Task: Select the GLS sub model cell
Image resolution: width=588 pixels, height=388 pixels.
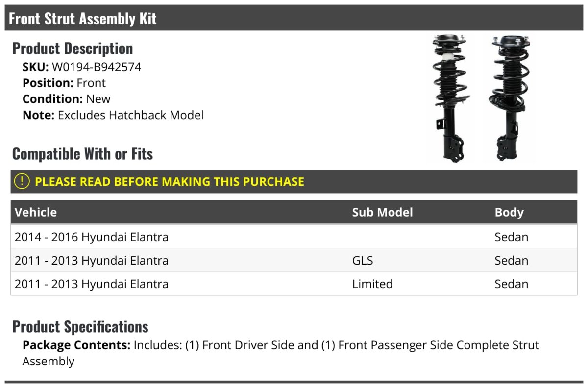Action: click(363, 261)
